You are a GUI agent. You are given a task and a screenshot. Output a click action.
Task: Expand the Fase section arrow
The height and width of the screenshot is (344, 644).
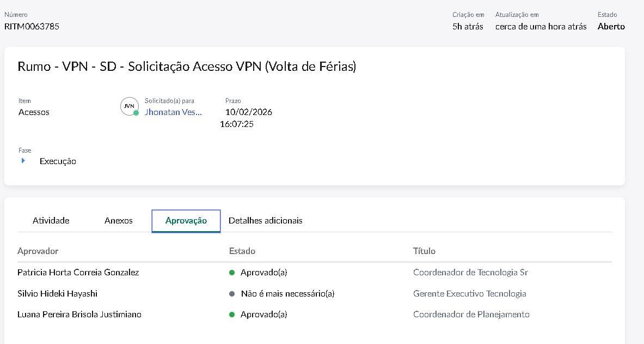coord(23,161)
